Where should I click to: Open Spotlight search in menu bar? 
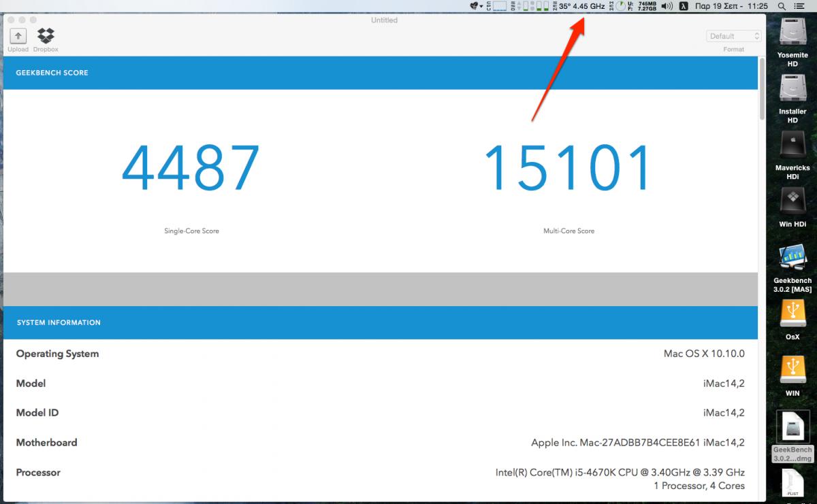point(781,6)
